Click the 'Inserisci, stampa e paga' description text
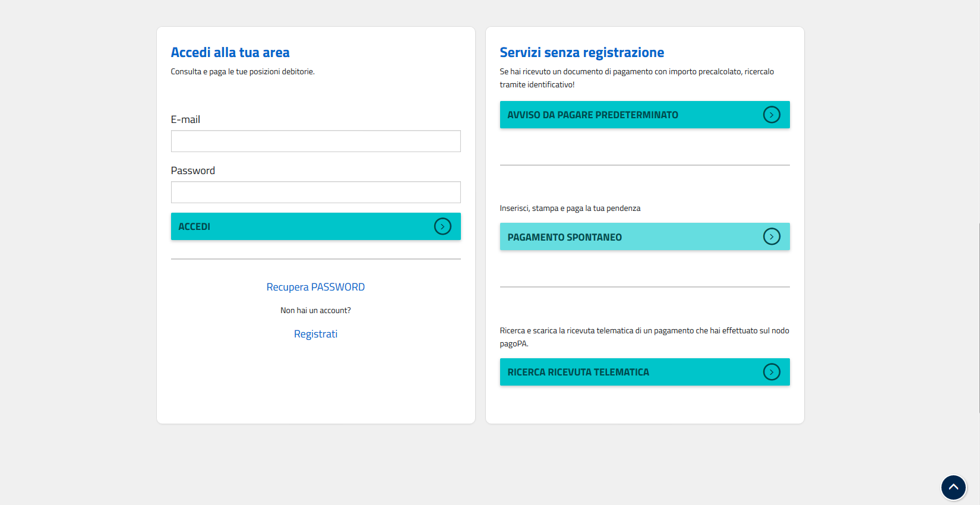Screen dimensions: 980x505 click(570, 209)
